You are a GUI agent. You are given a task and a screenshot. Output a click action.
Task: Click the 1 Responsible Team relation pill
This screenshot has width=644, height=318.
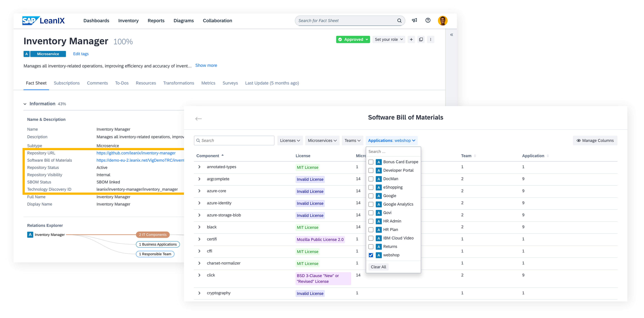[155, 254]
